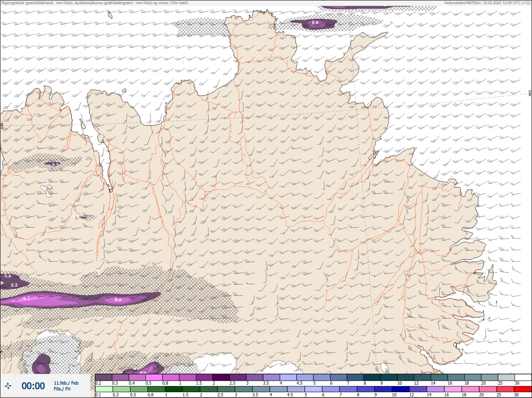Select the bright pink 0.5 swatch in upper legend

tap(154, 377)
